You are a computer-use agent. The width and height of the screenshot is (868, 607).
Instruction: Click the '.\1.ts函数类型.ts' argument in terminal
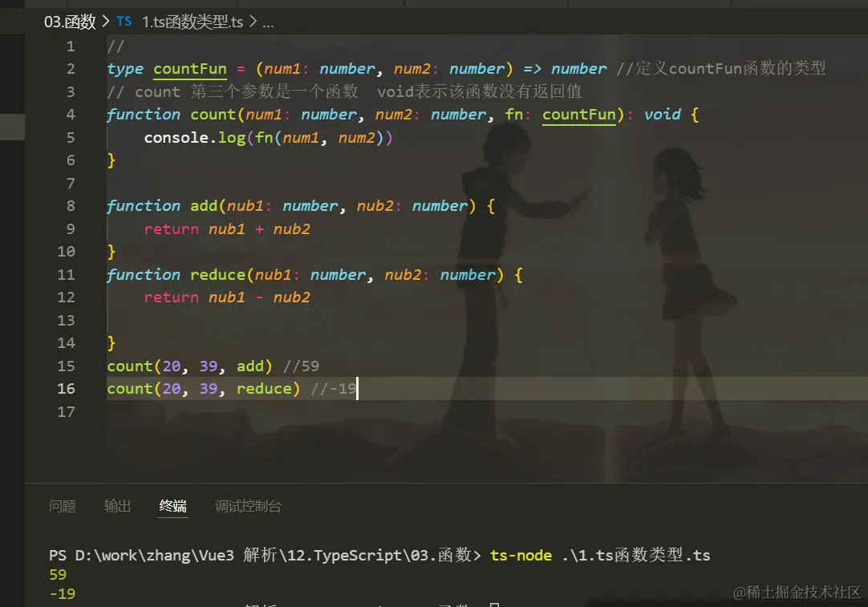click(x=637, y=554)
